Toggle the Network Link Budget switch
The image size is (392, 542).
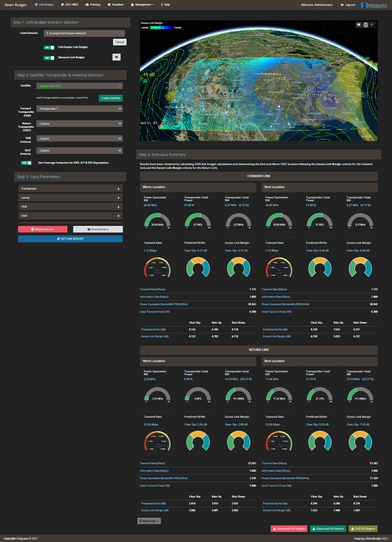[49, 58]
